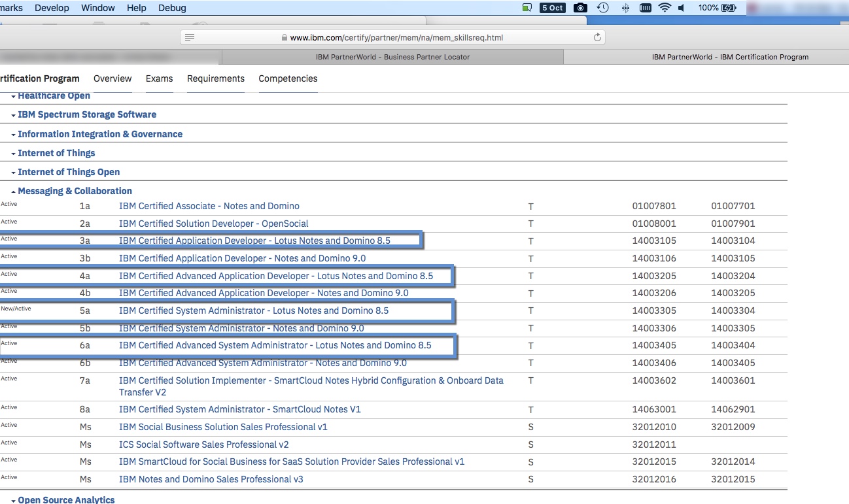
Task: Click the Bluetooth menu bar icon
Action: click(x=625, y=8)
